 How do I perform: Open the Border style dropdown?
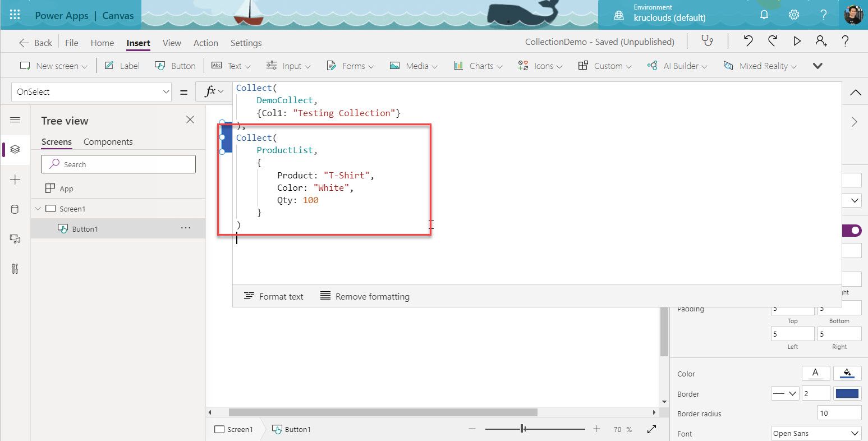coord(784,394)
